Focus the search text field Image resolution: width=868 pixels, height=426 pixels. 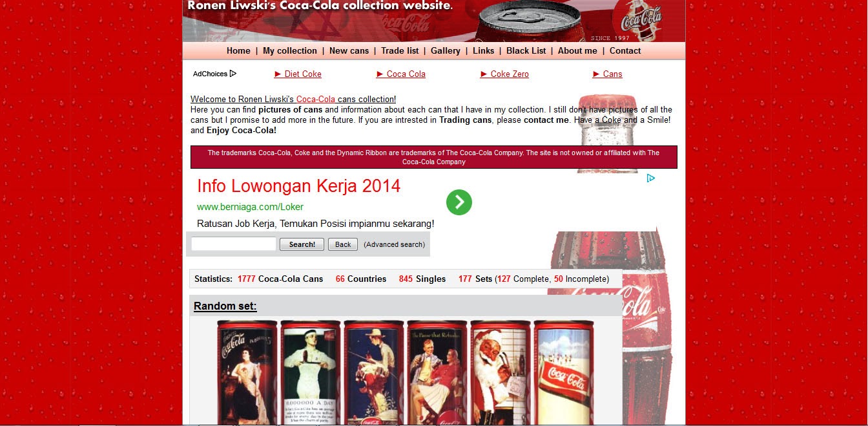234,244
